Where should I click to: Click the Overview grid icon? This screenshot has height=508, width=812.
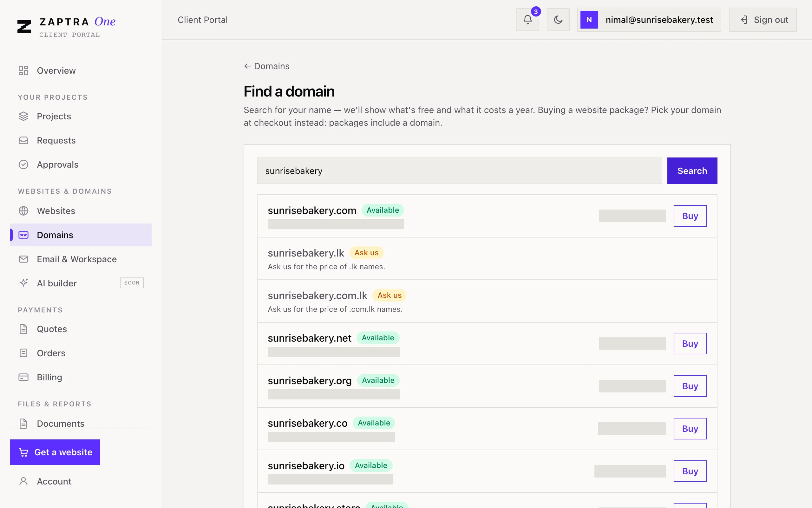point(23,70)
